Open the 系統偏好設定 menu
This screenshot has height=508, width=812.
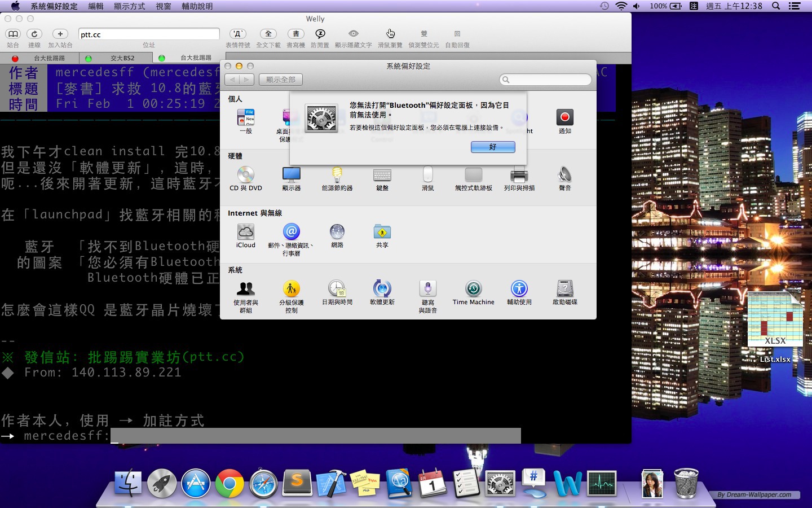(54, 6)
